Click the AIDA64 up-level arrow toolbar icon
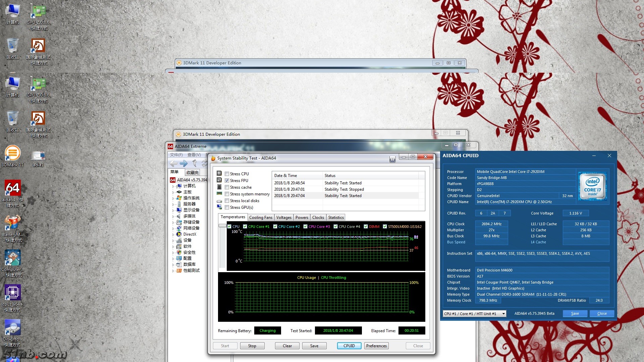Screen dimensions: 644x362 [195, 164]
